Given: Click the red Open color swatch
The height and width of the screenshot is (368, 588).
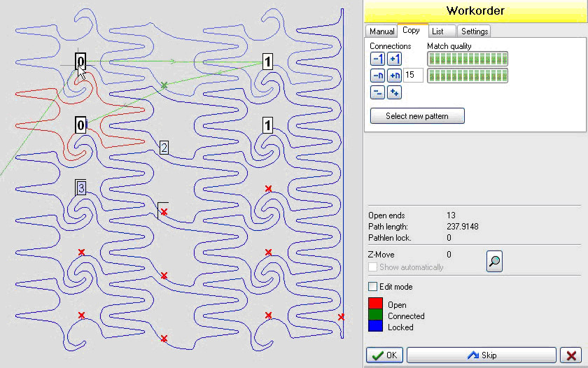Looking at the screenshot, I should [376, 304].
